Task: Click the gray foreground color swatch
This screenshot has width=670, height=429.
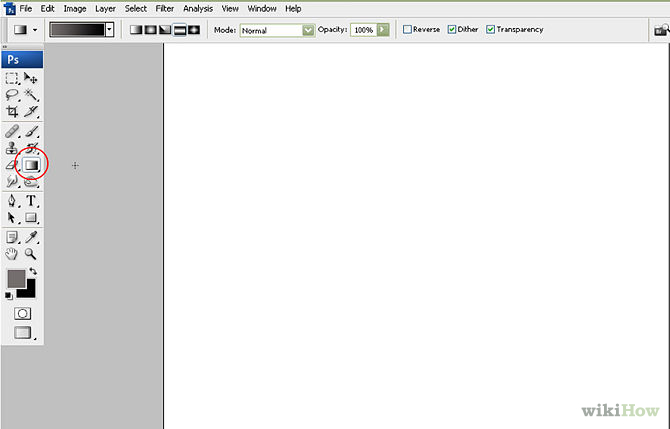Action: 15,278
